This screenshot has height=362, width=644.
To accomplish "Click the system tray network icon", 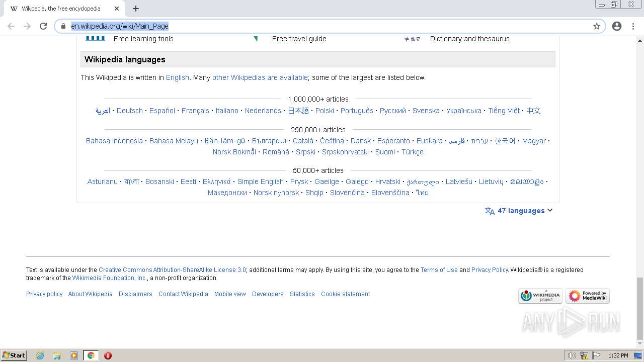I will click(584, 355).
